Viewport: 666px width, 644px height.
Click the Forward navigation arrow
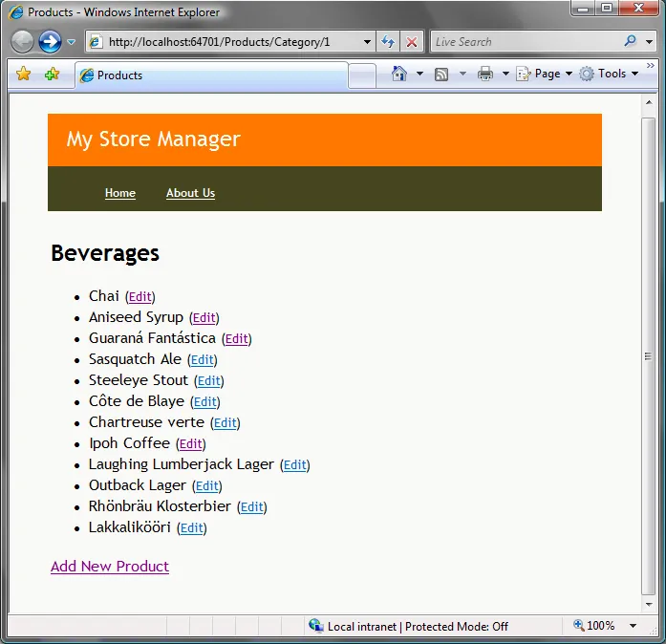(x=50, y=42)
